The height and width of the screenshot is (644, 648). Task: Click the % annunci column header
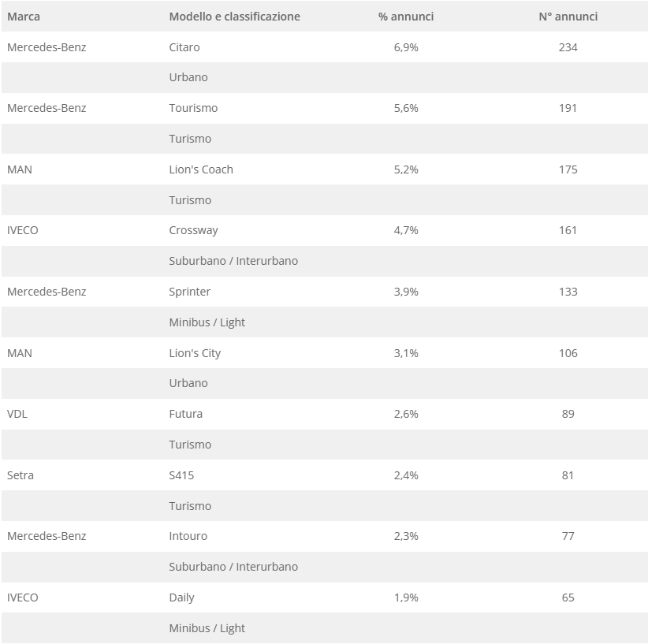point(406,17)
